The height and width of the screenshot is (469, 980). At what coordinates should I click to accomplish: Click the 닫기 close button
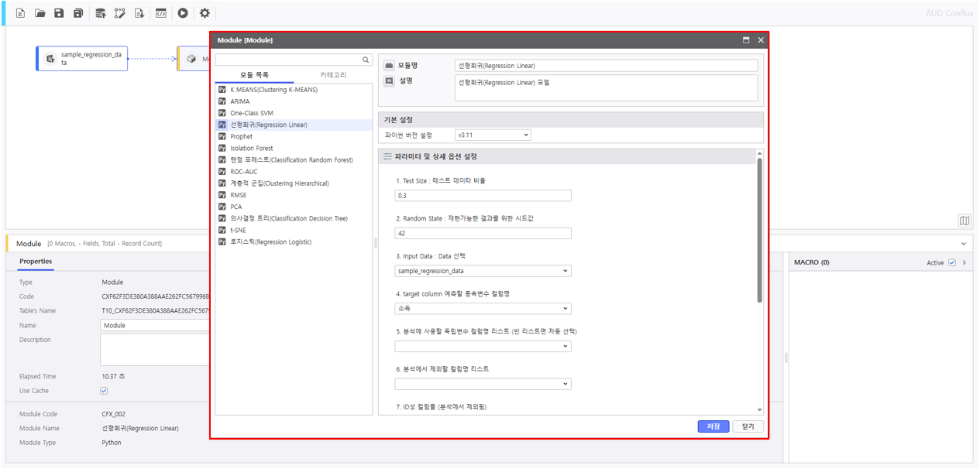(748, 426)
